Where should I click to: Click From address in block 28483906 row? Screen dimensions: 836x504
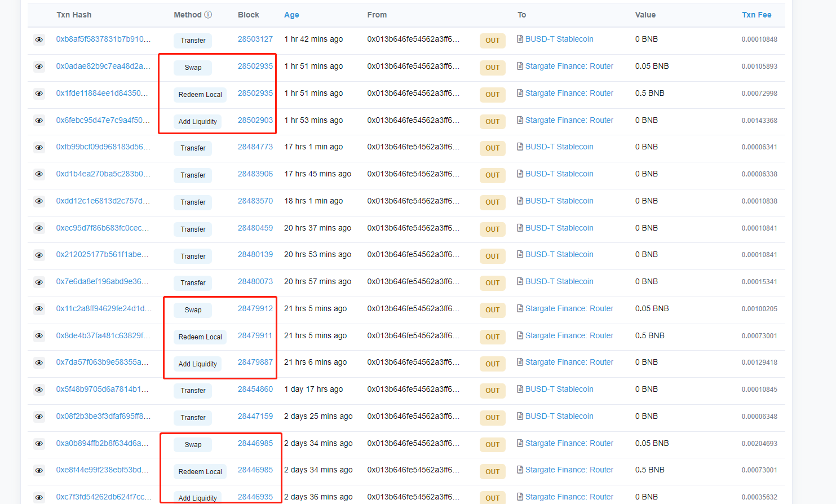pos(413,174)
